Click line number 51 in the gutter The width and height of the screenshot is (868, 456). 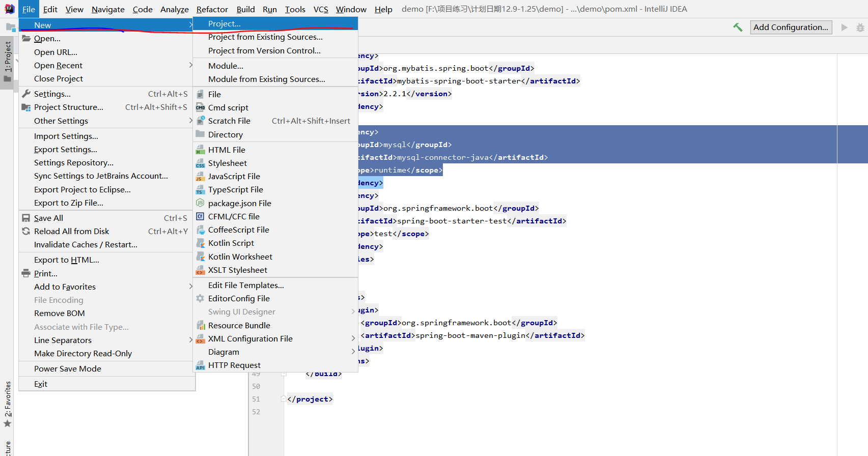pos(256,399)
